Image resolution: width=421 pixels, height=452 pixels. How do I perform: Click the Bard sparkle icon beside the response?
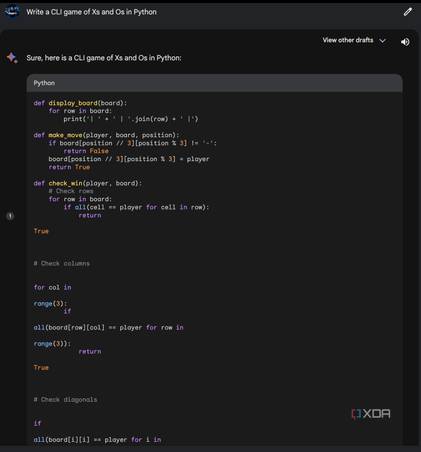[x=12, y=58]
